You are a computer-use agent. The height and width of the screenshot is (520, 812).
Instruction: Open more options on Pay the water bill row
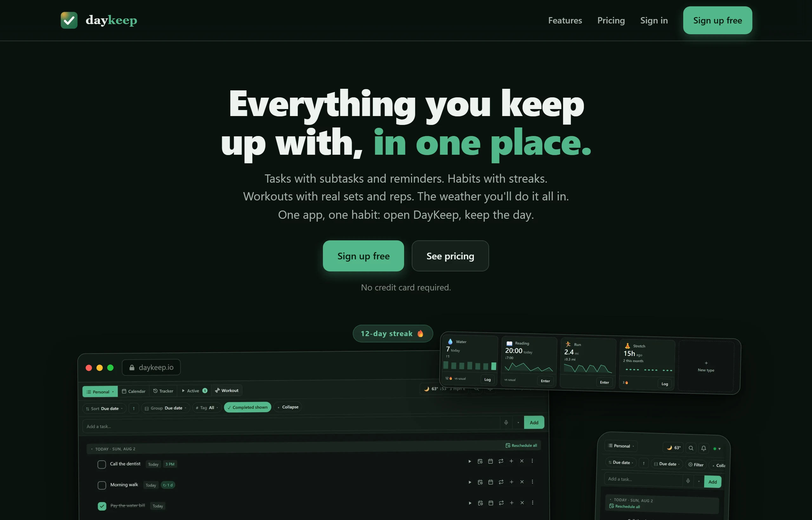(533, 503)
